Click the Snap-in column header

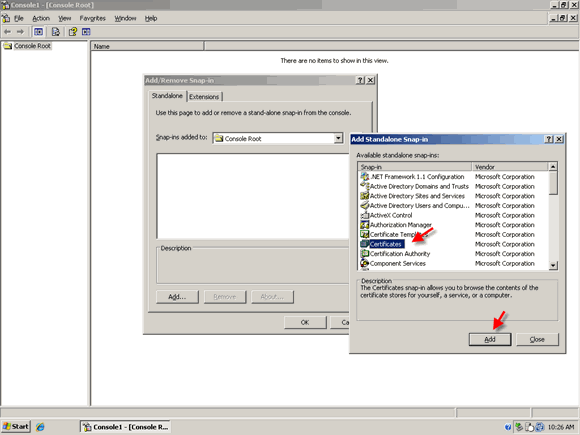(415, 167)
